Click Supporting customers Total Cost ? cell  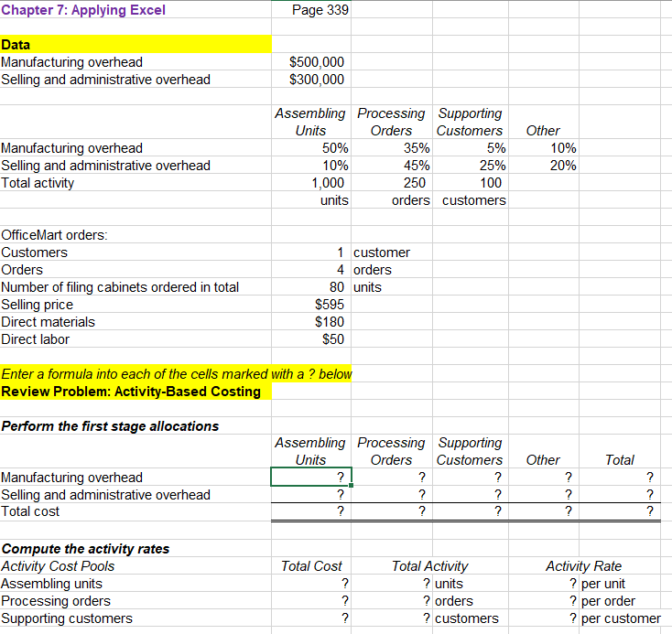[311, 618]
